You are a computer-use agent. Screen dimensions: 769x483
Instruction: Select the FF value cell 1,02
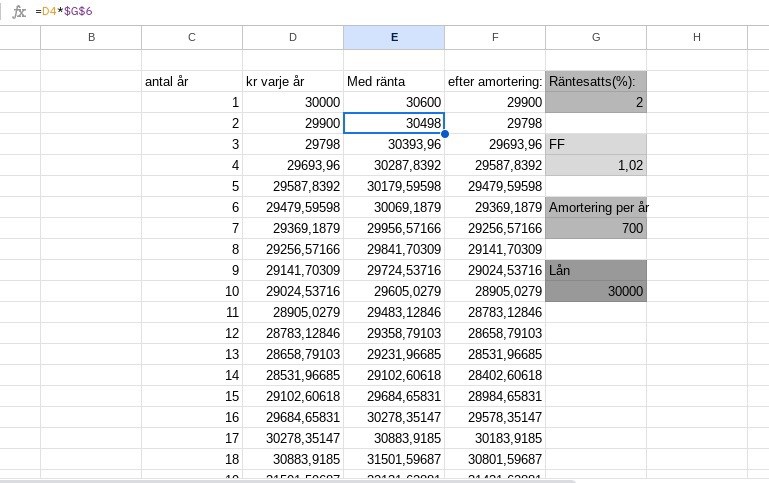[596, 165]
